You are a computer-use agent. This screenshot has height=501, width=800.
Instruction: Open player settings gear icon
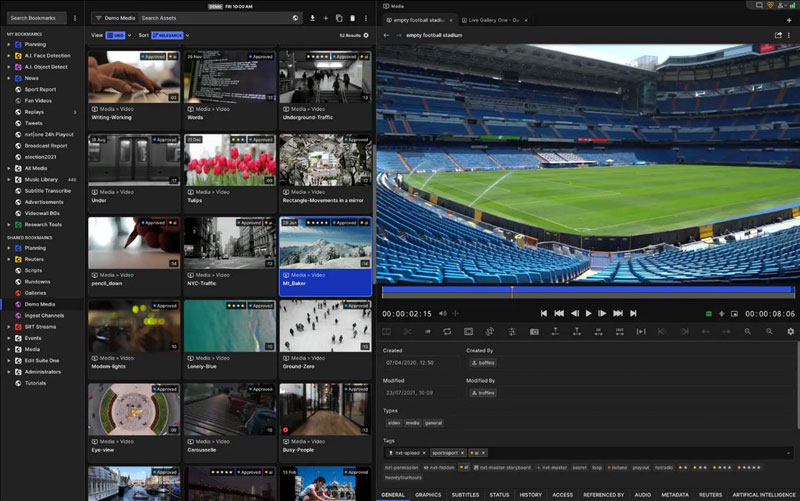(x=790, y=331)
